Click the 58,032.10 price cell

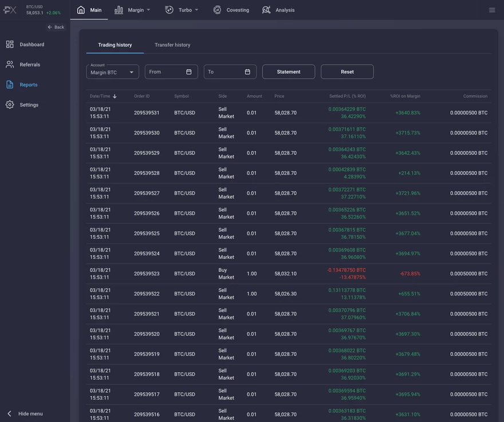tap(285, 274)
